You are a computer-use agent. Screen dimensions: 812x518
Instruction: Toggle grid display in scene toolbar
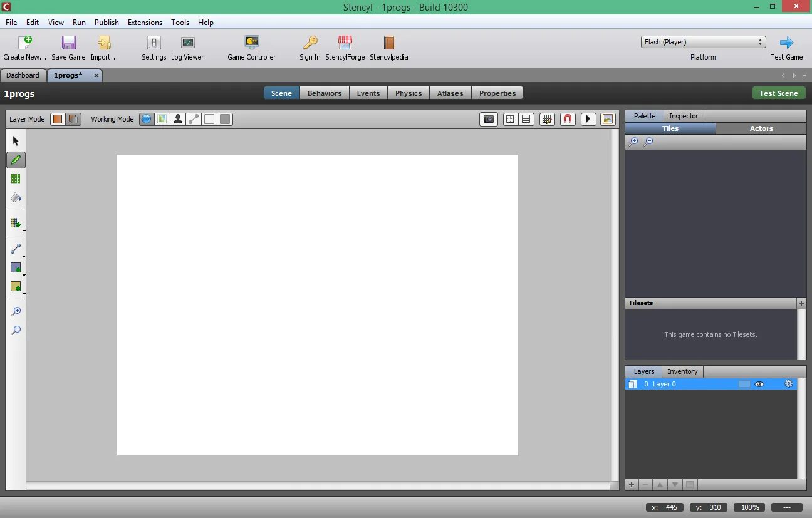click(x=526, y=119)
